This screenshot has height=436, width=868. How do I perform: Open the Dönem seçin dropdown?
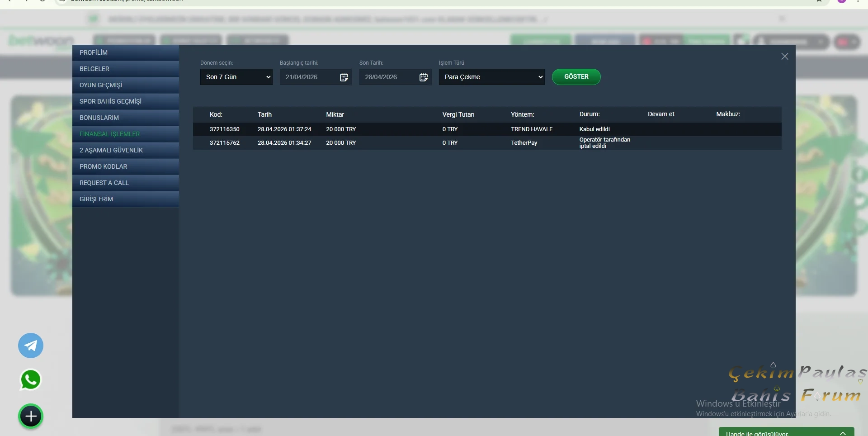click(x=236, y=77)
